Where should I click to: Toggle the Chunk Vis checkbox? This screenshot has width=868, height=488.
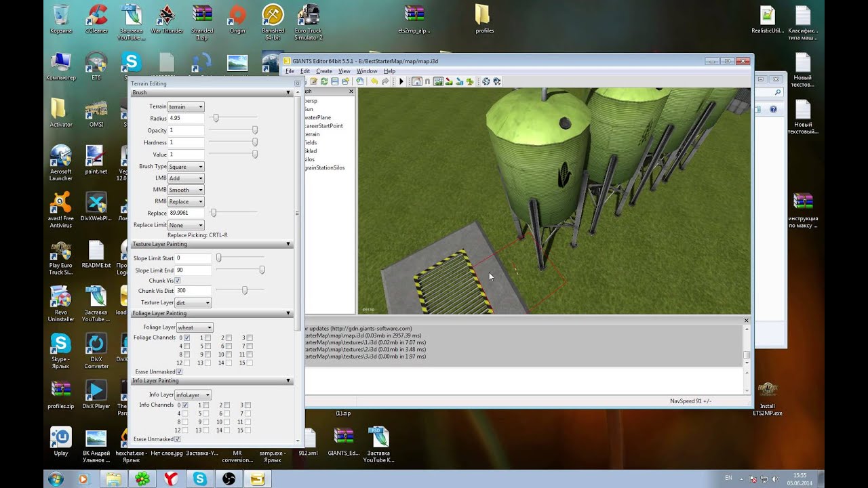(178, 281)
